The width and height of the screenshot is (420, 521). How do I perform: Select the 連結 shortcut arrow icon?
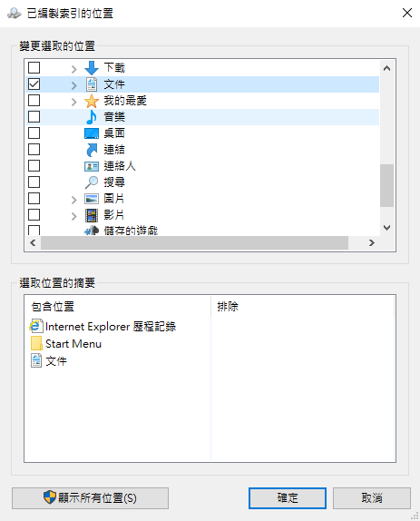tap(92, 150)
